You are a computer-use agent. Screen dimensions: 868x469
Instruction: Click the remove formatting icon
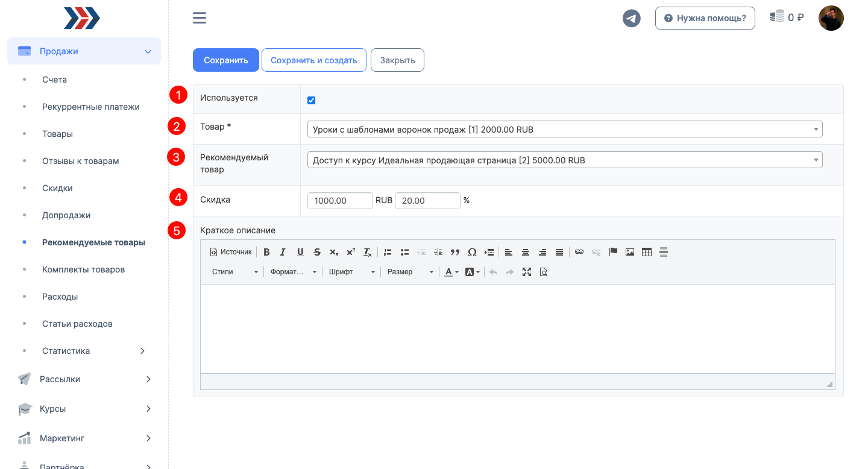point(367,252)
